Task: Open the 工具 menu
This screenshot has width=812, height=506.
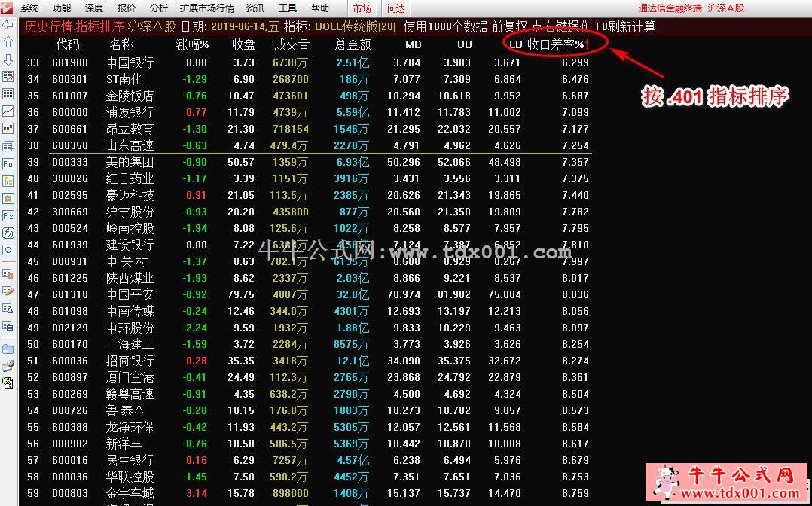Action: point(288,8)
